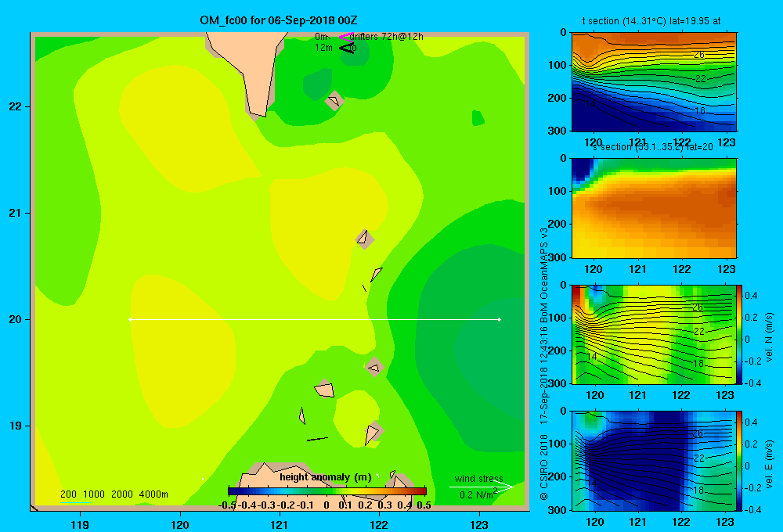783x532 pixels.
Task: Click the 't section (14..31°C) lat=19.95' title
Action: click(x=651, y=21)
